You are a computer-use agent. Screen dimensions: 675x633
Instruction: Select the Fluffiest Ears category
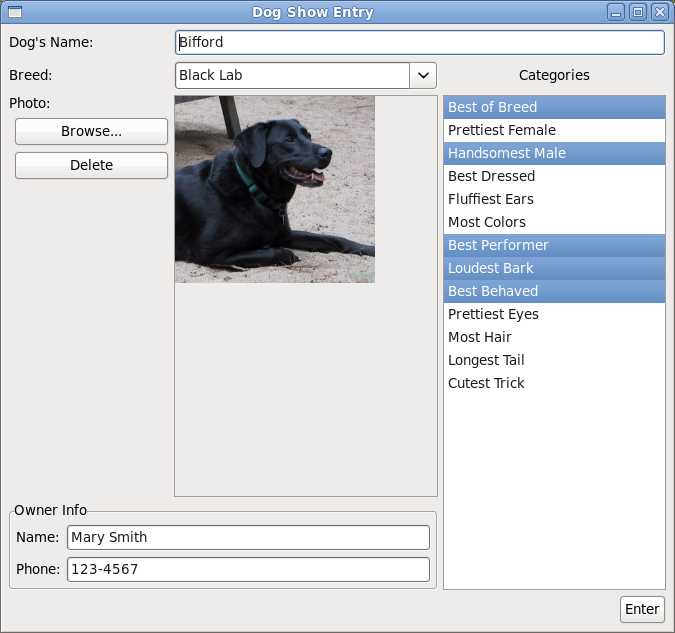[x=554, y=199]
